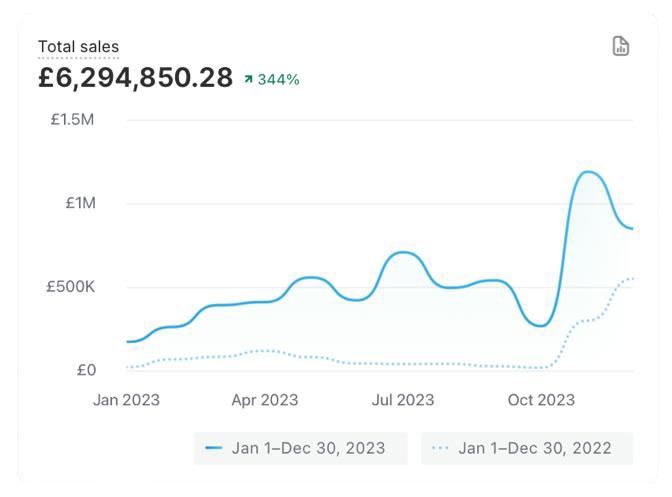Viewport: 672px width, 497px height.
Task: Click the 344% growth percentage
Action: click(x=279, y=79)
